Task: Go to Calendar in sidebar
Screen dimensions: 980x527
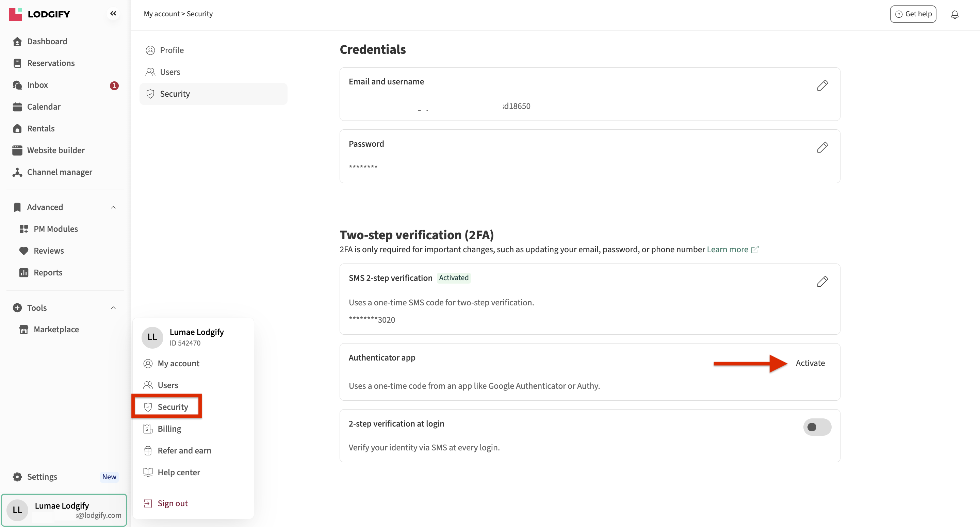Action: pos(43,107)
